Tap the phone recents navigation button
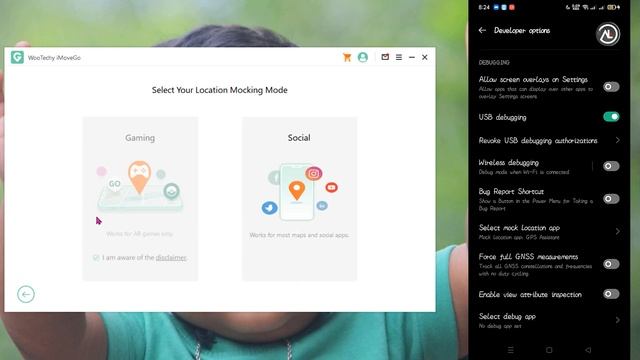 point(510,350)
